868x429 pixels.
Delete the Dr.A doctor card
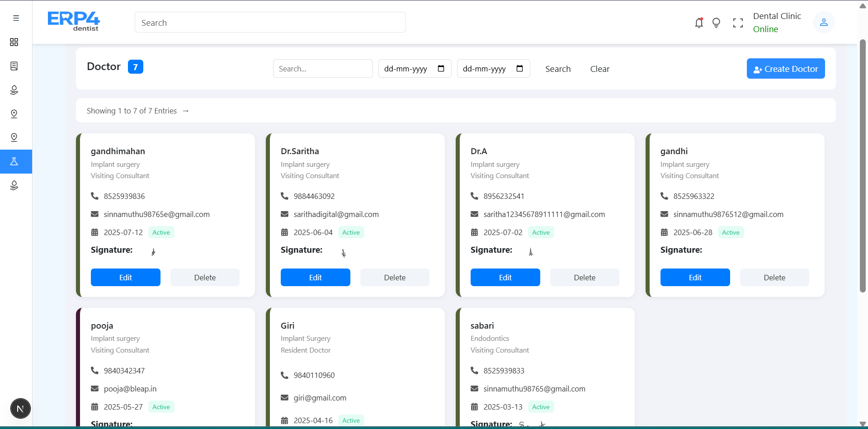pos(585,277)
